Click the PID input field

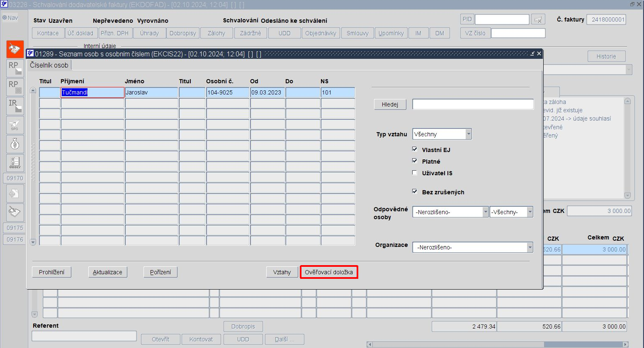[x=502, y=19]
